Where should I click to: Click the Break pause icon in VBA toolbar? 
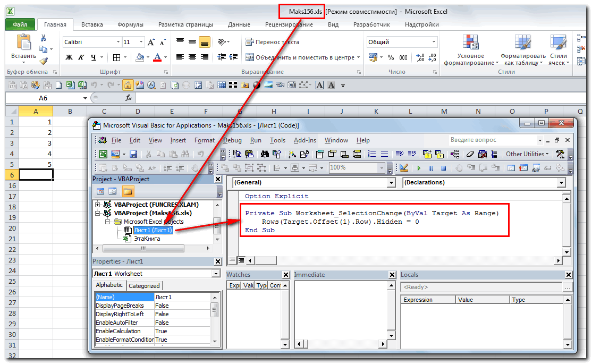(x=431, y=168)
